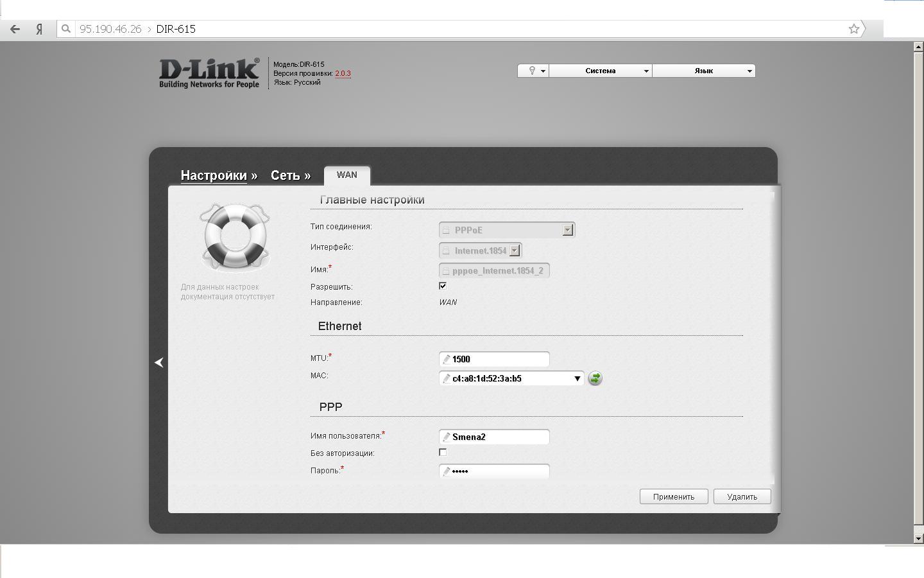Image resolution: width=924 pixels, height=578 pixels.
Task: Go to Настройки breadcrumb
Action: [x=214, y=175]
